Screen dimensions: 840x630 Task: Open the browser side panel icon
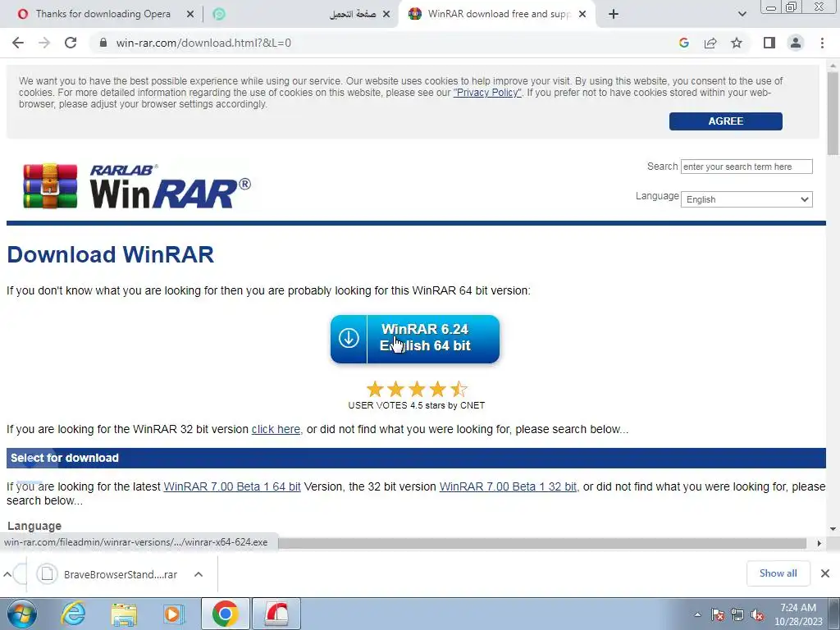pyautogui.click(x=769, y=43)
